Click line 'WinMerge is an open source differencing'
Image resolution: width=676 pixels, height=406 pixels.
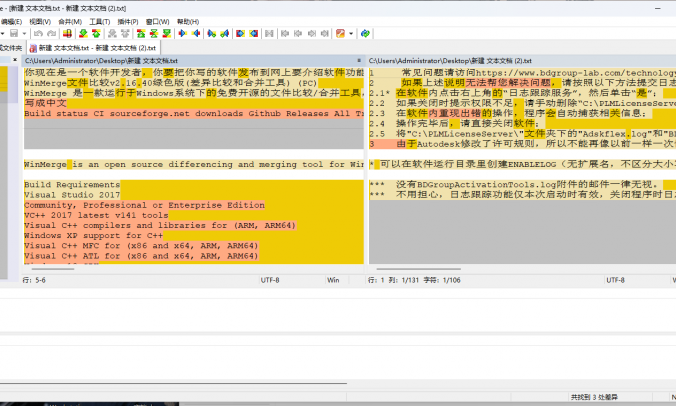[194, 164]
